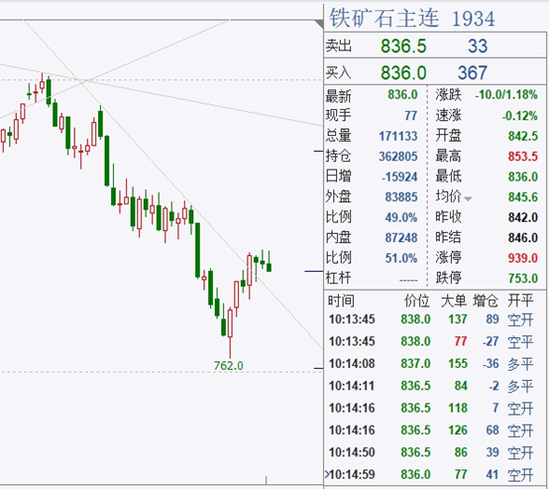Click the 涨停 value 939.0
The image size is (550, 490).
523,258
